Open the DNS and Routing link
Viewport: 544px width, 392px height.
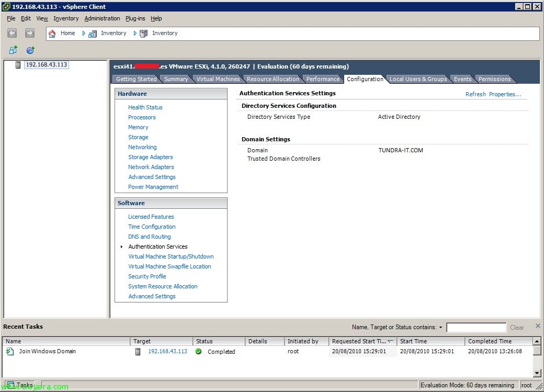pyautogui.click(x=149, y=237)
